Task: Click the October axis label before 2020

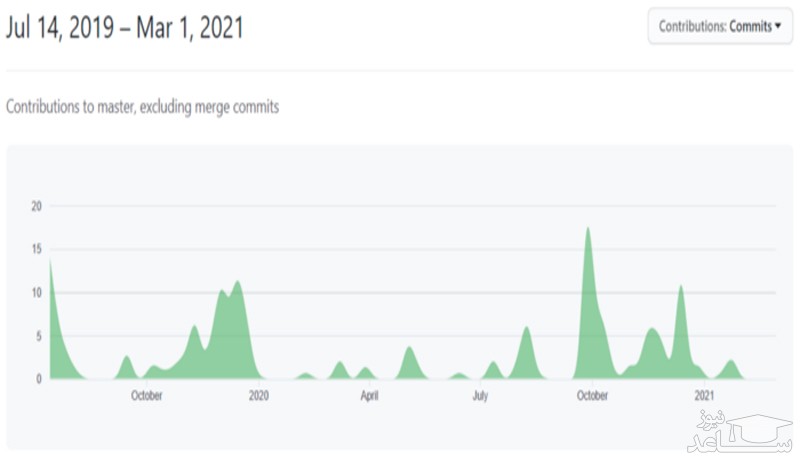Action: coord(147,395)
